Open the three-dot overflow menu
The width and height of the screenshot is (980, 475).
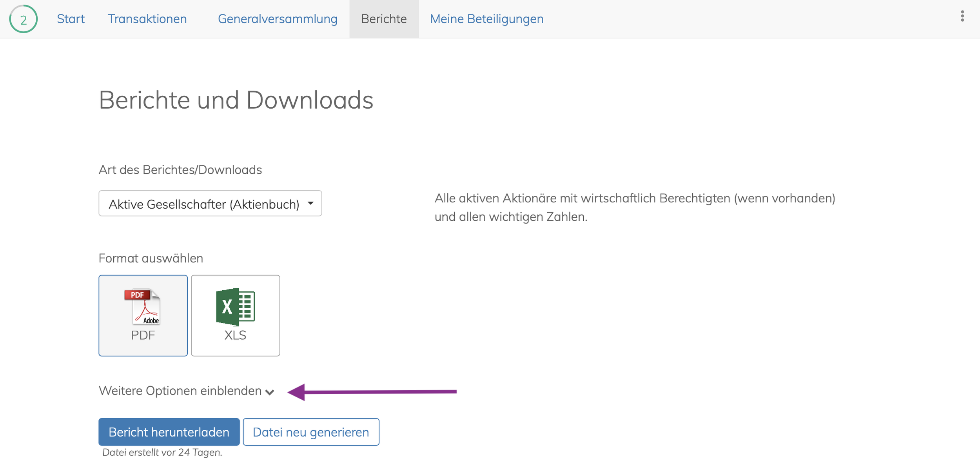tap(962, 16)
